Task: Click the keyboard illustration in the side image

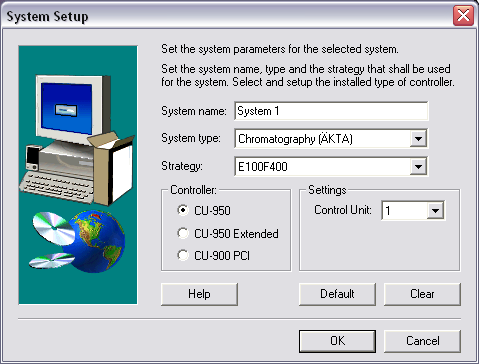Action: pos(57,187)
